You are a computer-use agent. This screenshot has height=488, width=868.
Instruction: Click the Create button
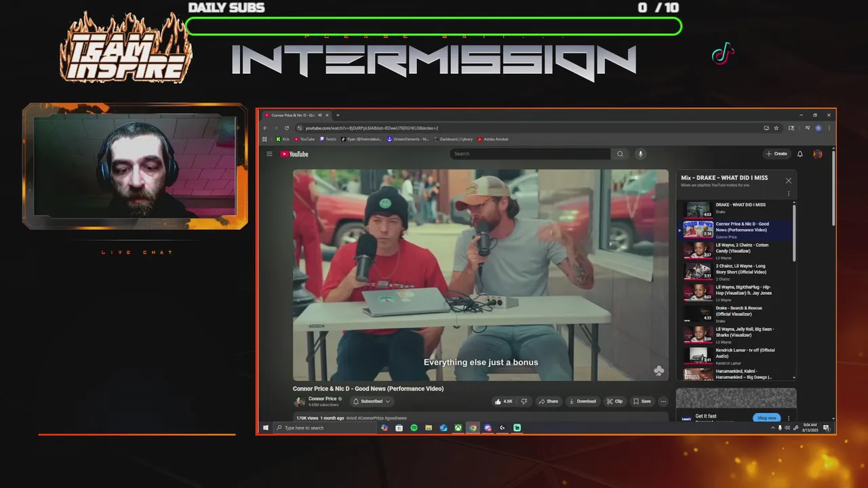[x=776, y=154]
